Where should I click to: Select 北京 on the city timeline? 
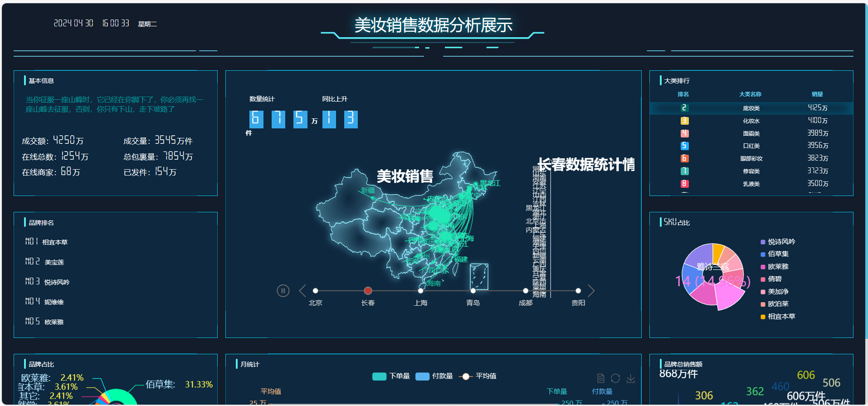click(315, 291)
